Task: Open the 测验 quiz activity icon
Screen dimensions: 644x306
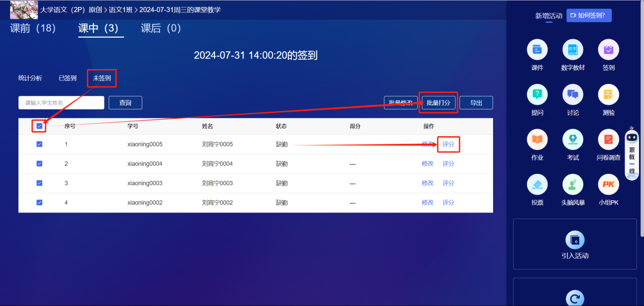Action: pos(608,95)
